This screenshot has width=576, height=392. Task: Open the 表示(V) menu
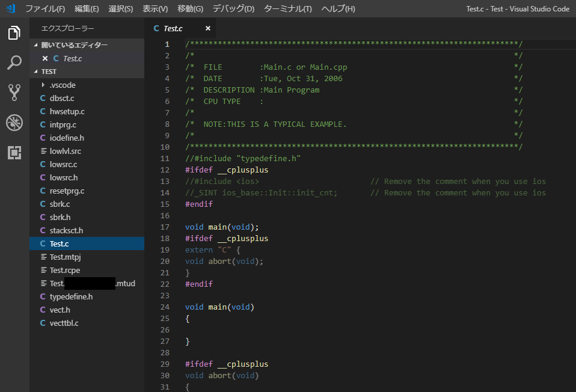[x=155, y=9]
